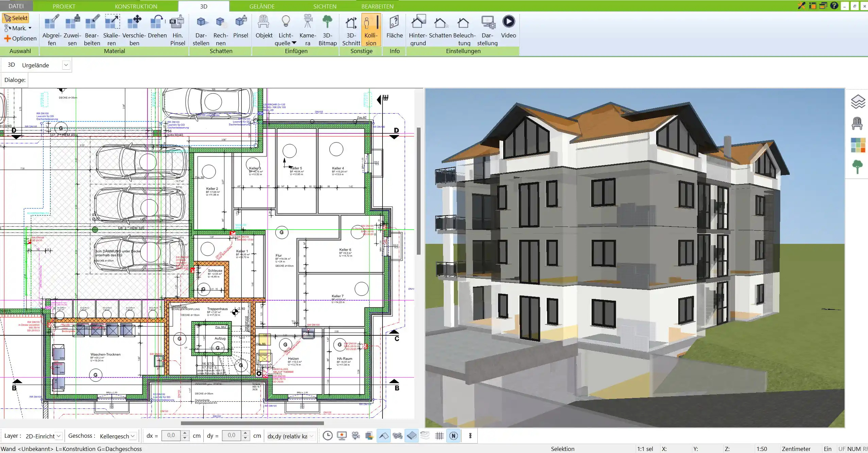This screenshot has height=453, width=868.
Task: Click the dx value input field
Action: point(171,436)
